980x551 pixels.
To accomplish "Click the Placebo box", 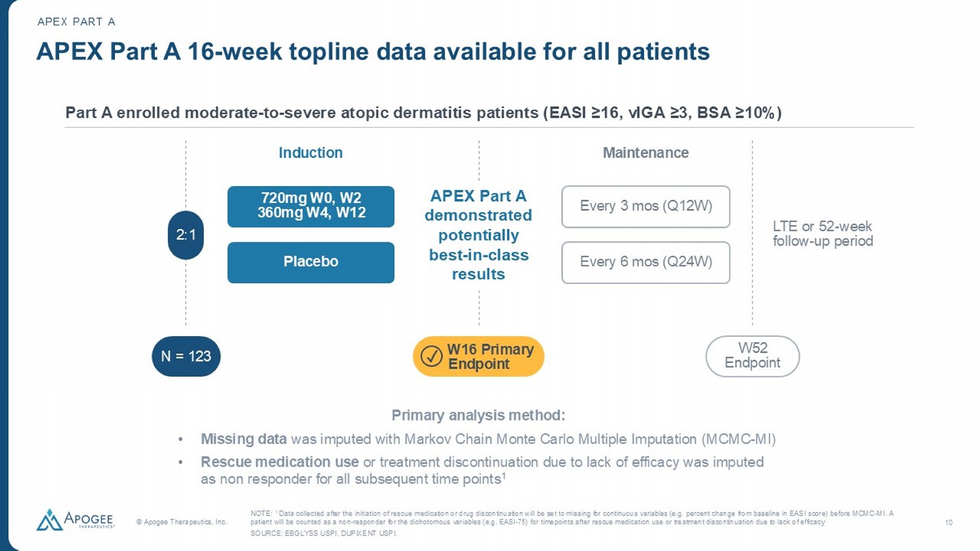I will 311,262.
